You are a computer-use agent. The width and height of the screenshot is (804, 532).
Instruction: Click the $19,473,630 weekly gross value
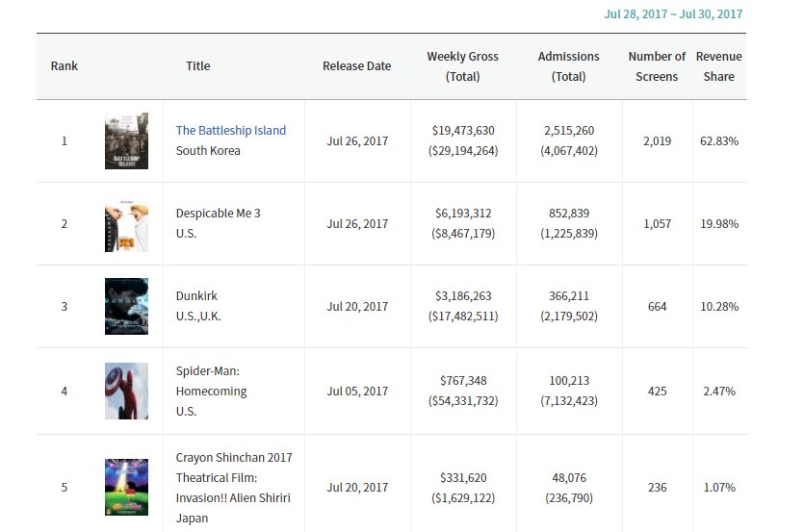coord(462,131)
